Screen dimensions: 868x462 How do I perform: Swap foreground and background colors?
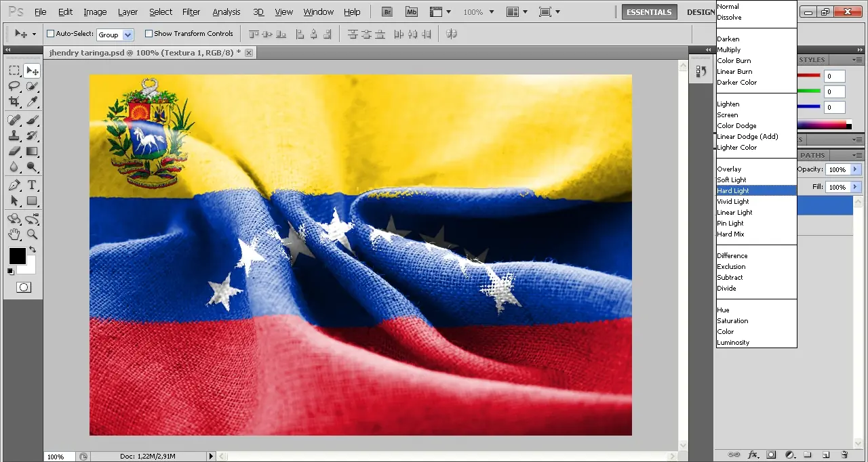point(32,250)
